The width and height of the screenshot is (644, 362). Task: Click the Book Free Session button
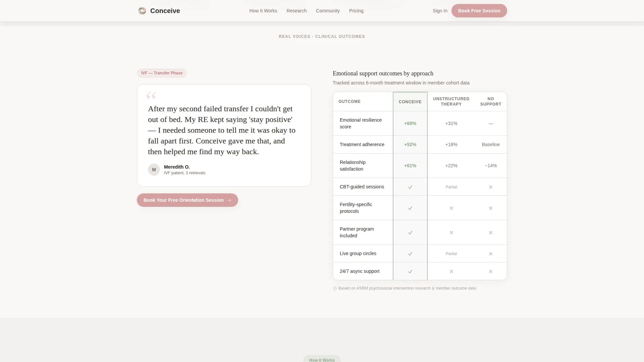479,11
